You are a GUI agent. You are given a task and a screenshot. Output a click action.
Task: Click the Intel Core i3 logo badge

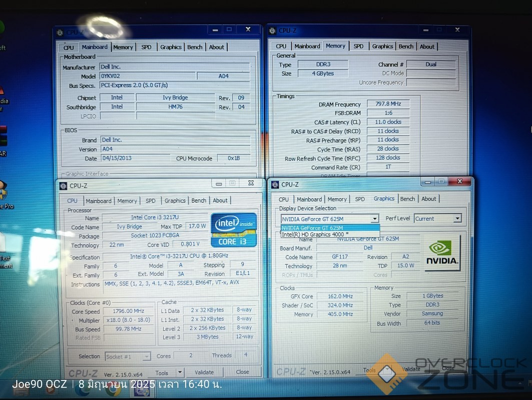[234, 229]
